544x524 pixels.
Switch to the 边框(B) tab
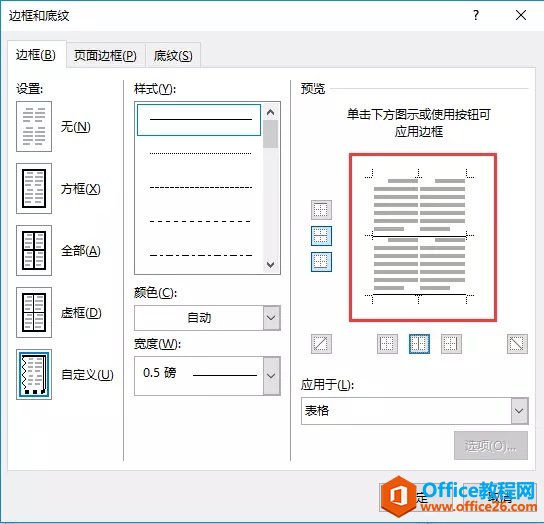(36, 54)
